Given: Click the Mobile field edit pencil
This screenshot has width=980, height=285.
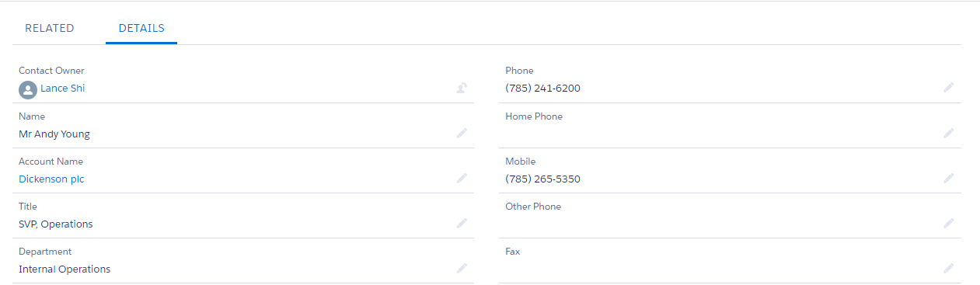Looking at the screenshot, I should point(948,179).
